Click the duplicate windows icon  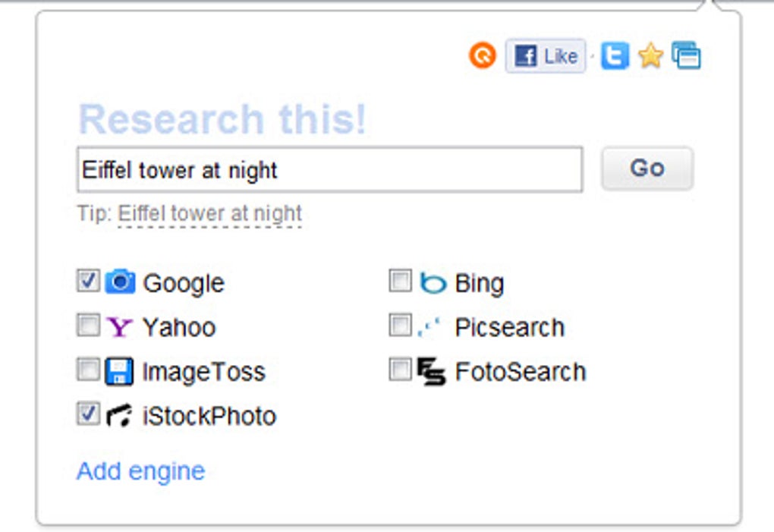[x=685, y=55]
